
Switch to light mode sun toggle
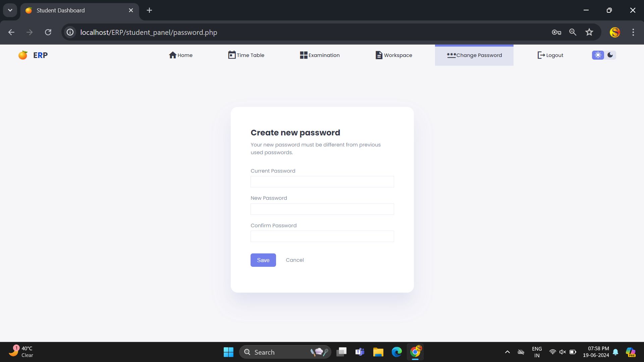pyautogui.click(x=598, y=55)
